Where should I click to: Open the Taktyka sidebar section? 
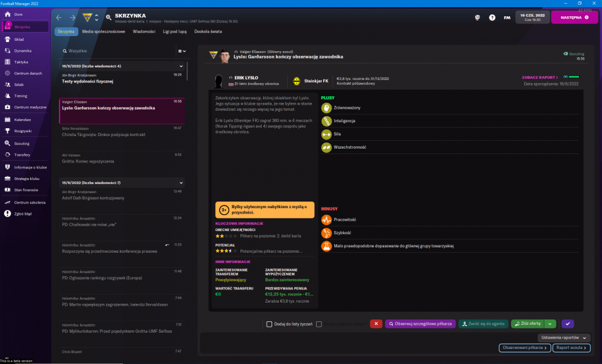tap(21, 62)
